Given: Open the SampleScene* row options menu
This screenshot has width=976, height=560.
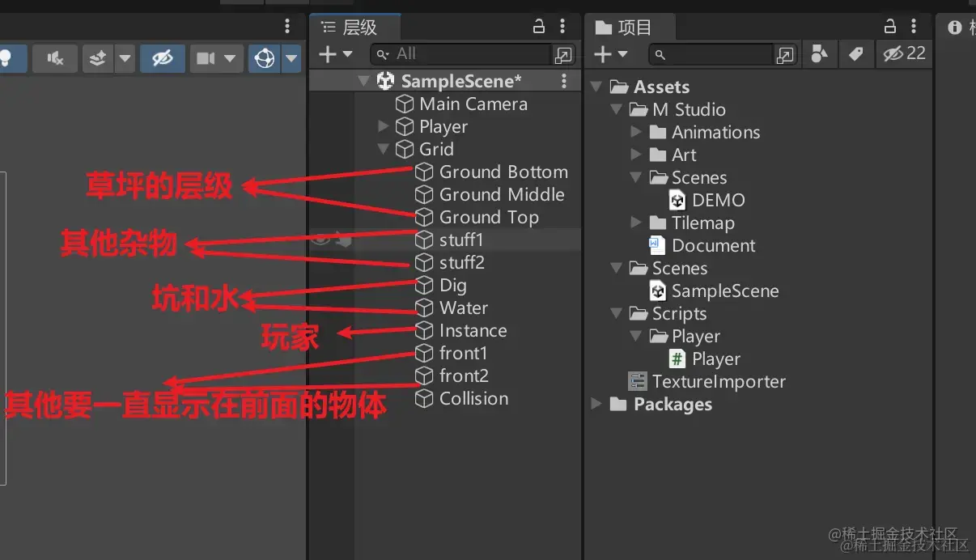Looking at the screenshot, I should 564,81.
